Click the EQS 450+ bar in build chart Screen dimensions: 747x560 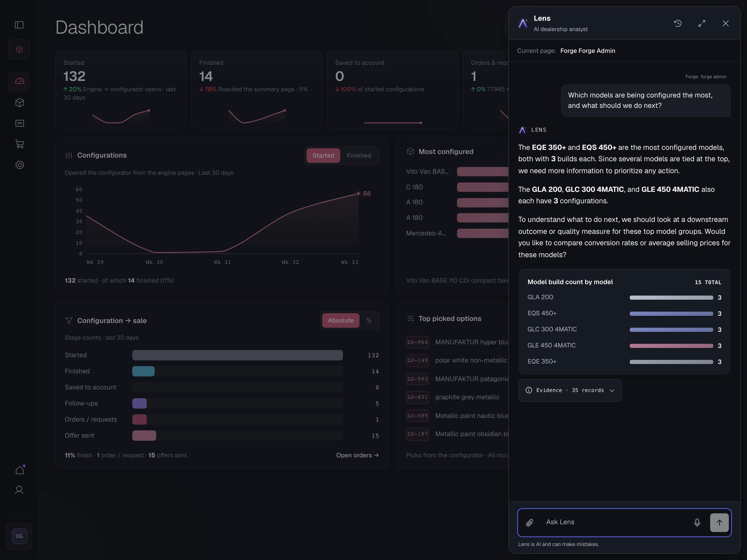tap(671, 314)
